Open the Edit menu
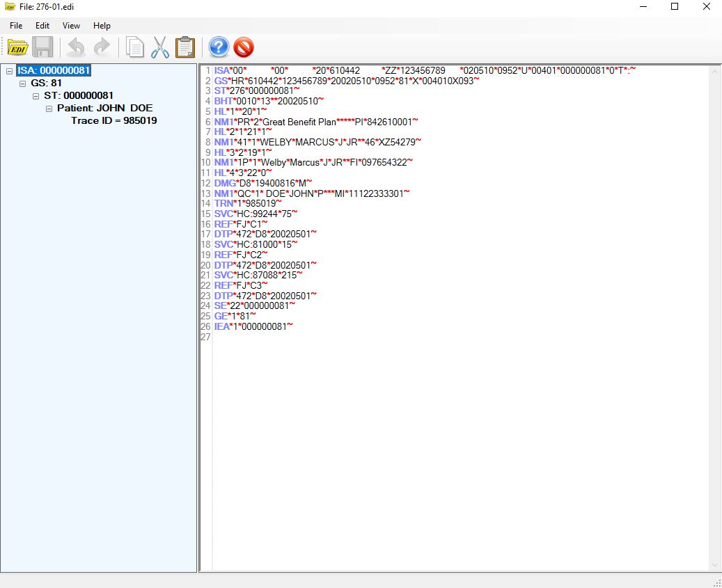Image resolution: width=722 pixels, height=588 pixels. pyautogui.click(x=42, y=26)
